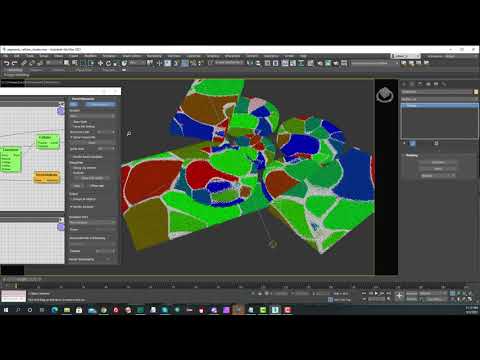Click Go to End in playback controls
480x360 pixels.
[389, 293]
